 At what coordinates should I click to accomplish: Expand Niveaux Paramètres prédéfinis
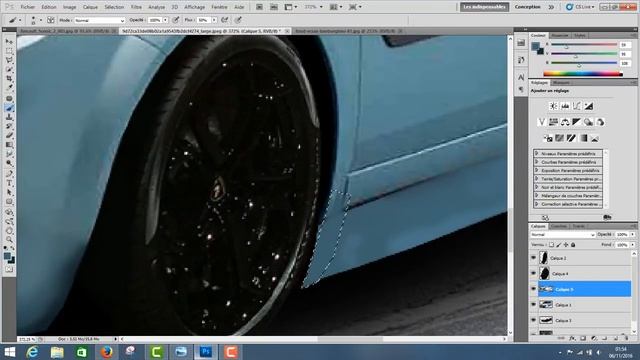536,153
